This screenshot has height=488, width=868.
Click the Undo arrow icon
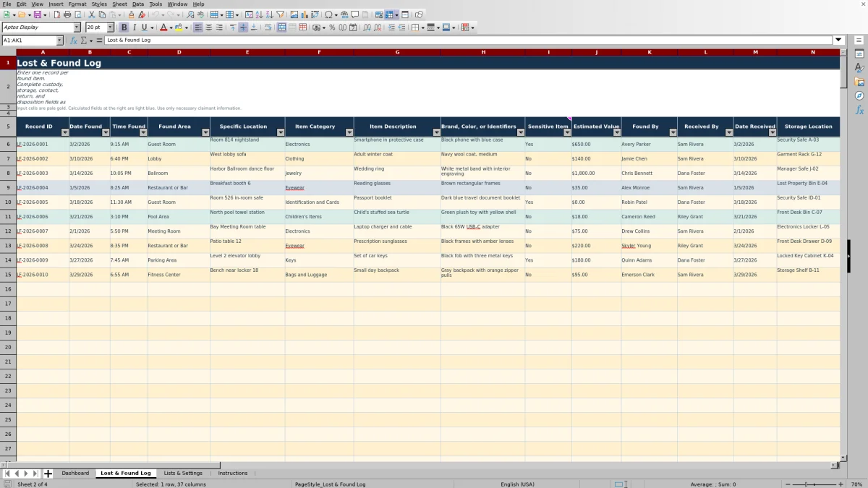tap(156, 14)
